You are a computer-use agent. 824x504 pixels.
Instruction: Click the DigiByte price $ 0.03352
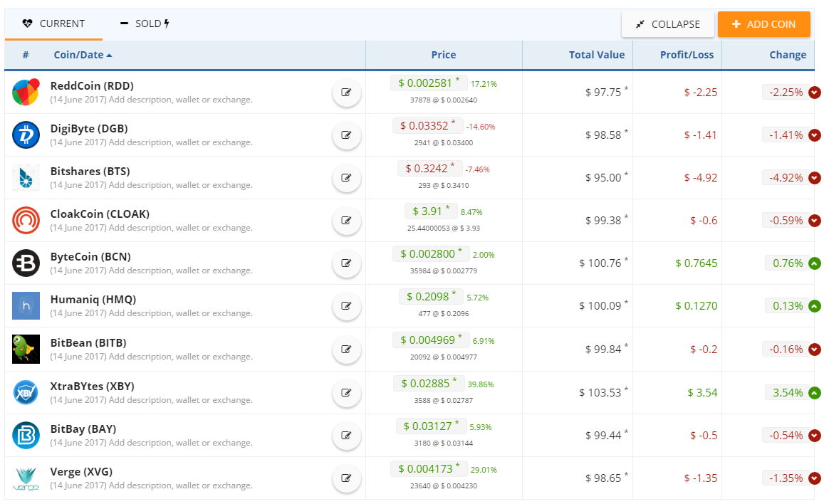427,125
